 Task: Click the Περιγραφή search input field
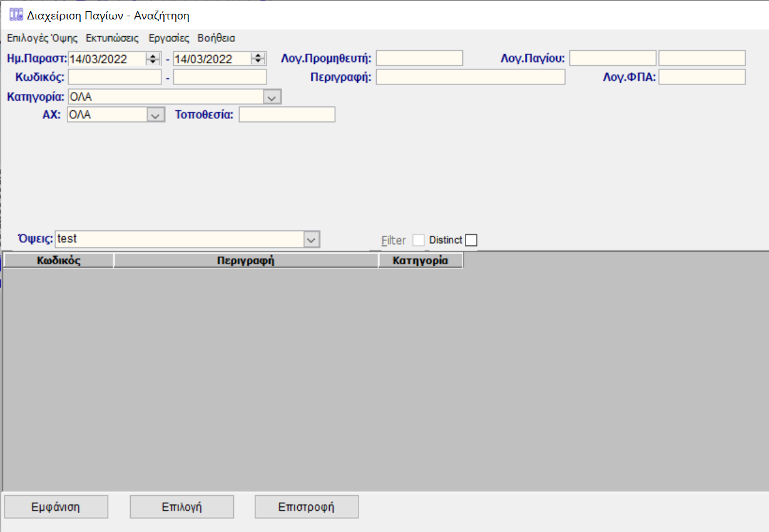pos(470,77)
